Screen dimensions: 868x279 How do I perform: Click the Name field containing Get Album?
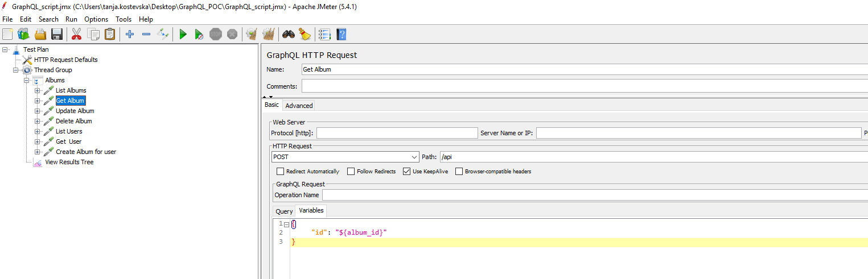[585, 69]
